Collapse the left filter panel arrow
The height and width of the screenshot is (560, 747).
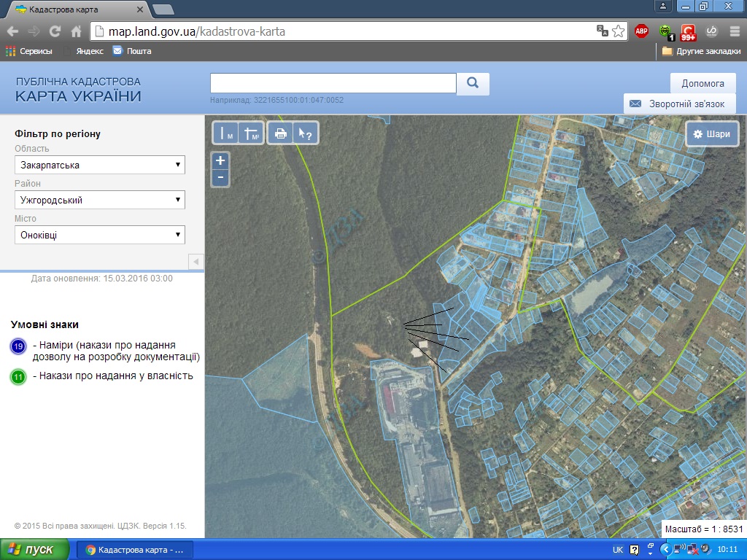coord(196,262)
